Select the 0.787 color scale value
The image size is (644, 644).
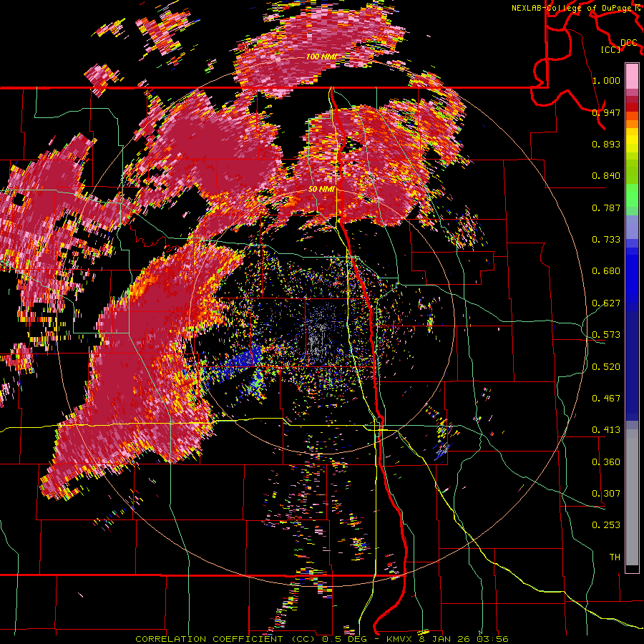point(606,208)
